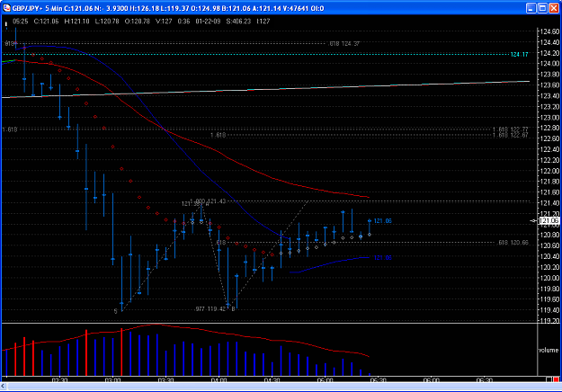Click the 1.618 label at the left chart edge
The height and width of the screenshot is (392, 562).
[10, 129]
